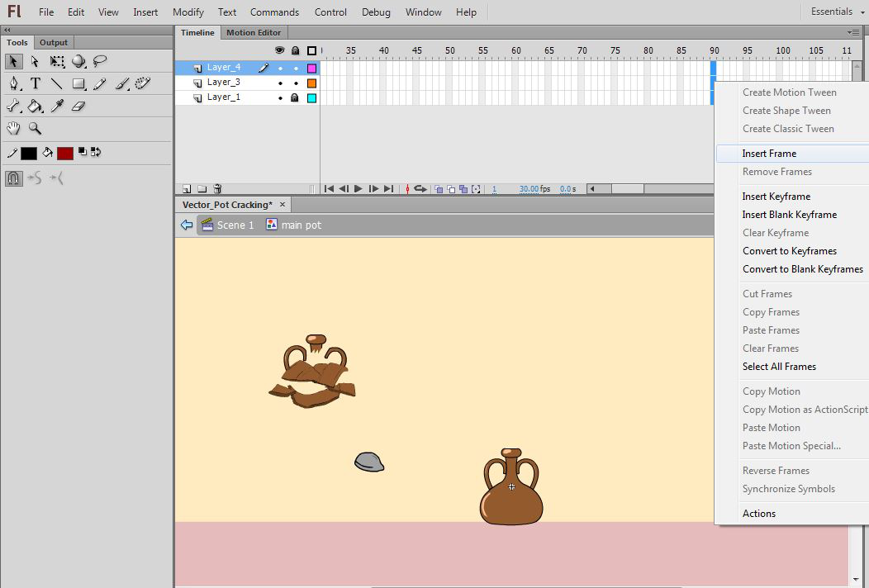Pick the Eyedropper tool
Screen dimensions: 869x588
click(x=57, y=106)
